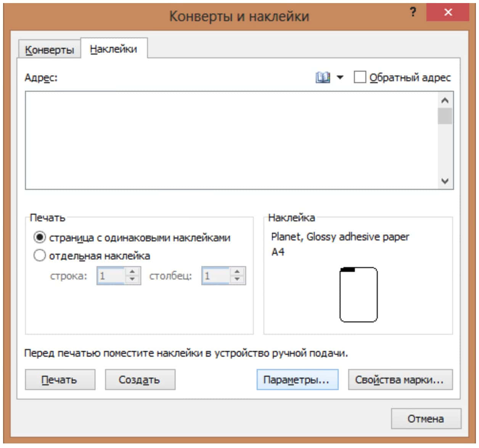Click Отмена to cancel
The image size is (479, 448).
425,419
